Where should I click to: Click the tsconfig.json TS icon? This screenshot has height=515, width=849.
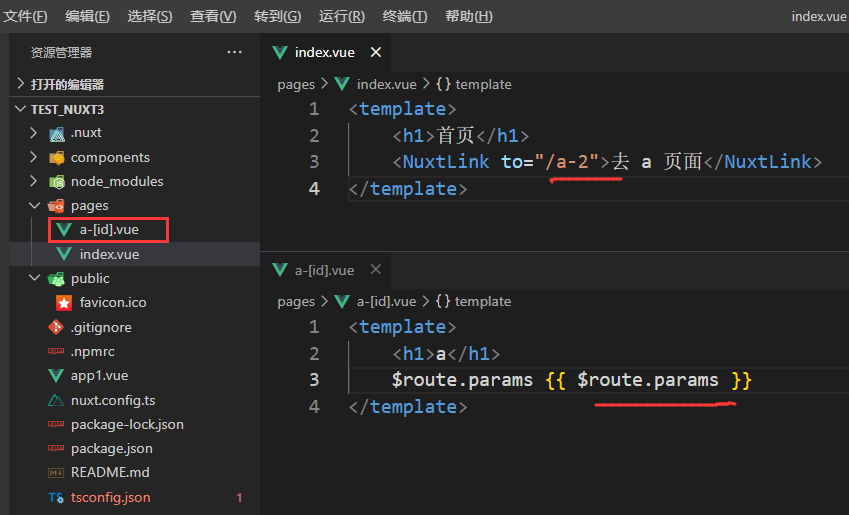[56, 497]
